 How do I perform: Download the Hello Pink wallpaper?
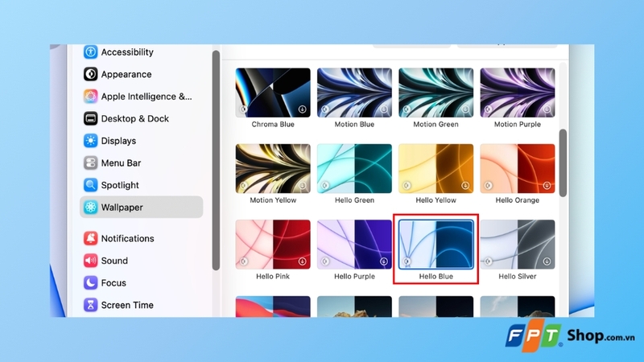(x=303, y=261)
